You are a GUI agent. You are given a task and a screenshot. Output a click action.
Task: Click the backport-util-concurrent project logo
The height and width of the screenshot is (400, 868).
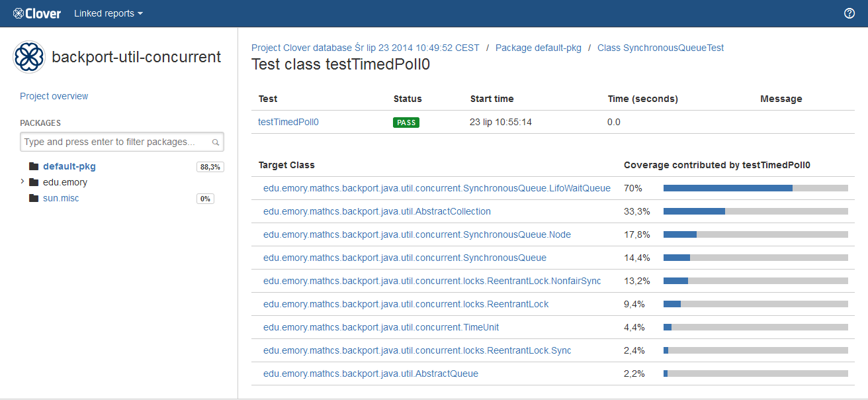tap(29, 57)
